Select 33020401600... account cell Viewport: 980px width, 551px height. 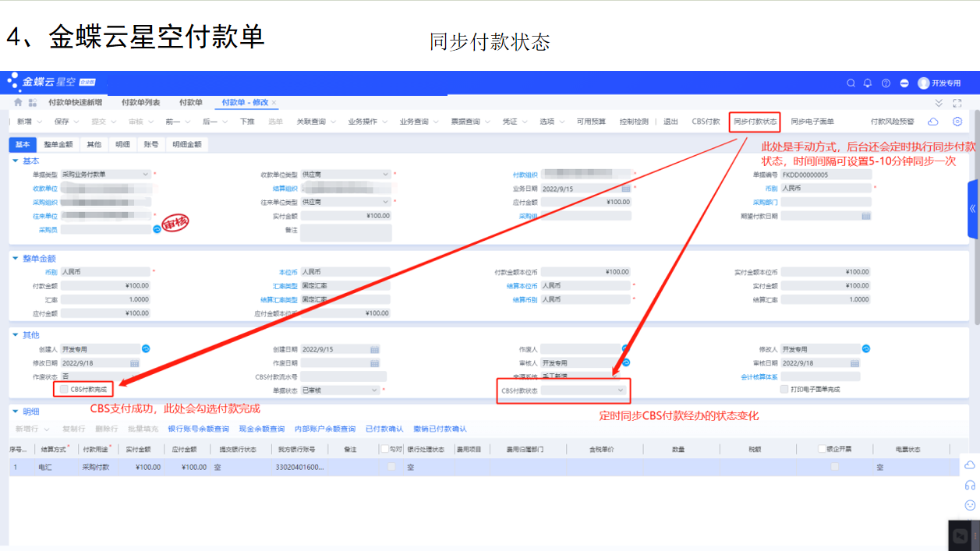299,467
